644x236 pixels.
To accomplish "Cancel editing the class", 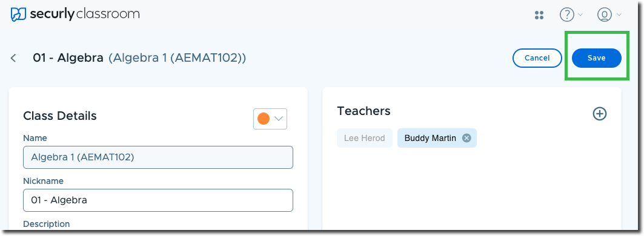I will (537, 58).
